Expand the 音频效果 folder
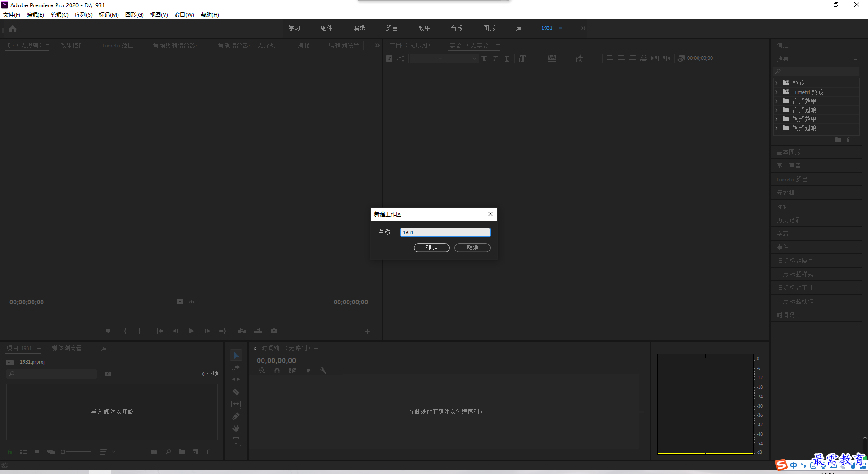The image size is (868, 474). [777, 101]
